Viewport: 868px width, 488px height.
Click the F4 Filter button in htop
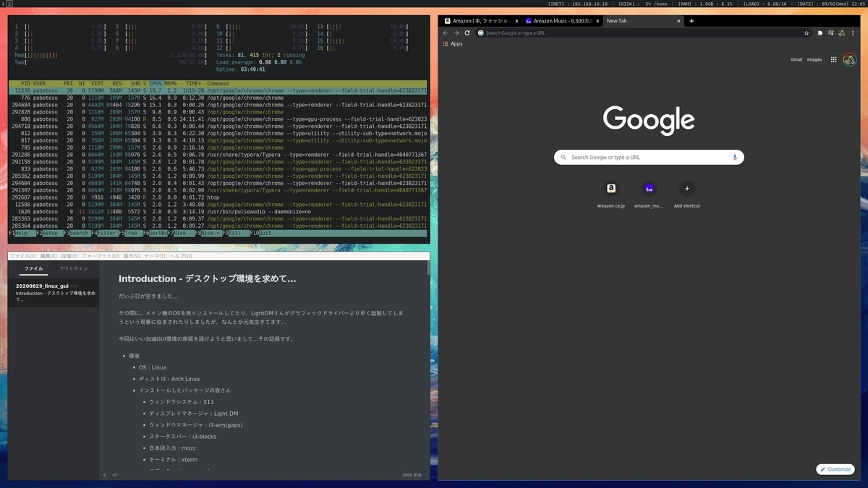pyautogui.click(x=104, y=233)
